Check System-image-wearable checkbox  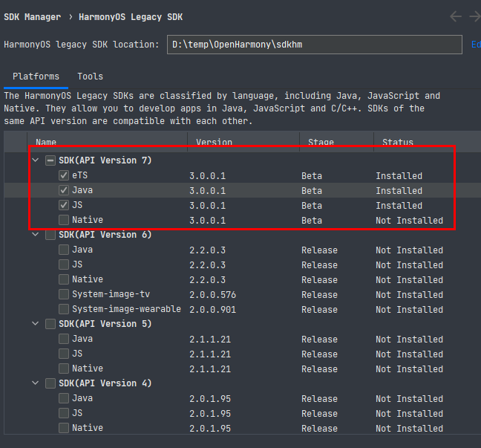click(x=64, y=309)
